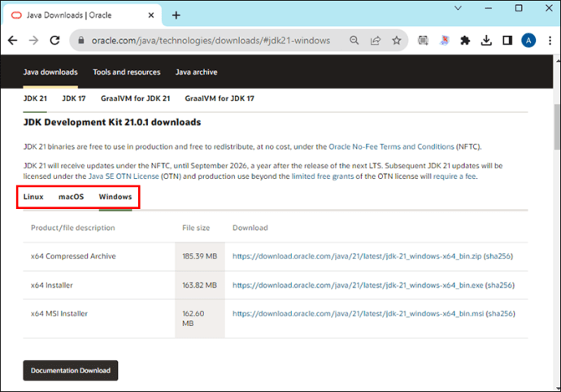Screen dimensions: 561x392
Task: Reload the Oracle downloads page
Action: [x=54, y=41]
